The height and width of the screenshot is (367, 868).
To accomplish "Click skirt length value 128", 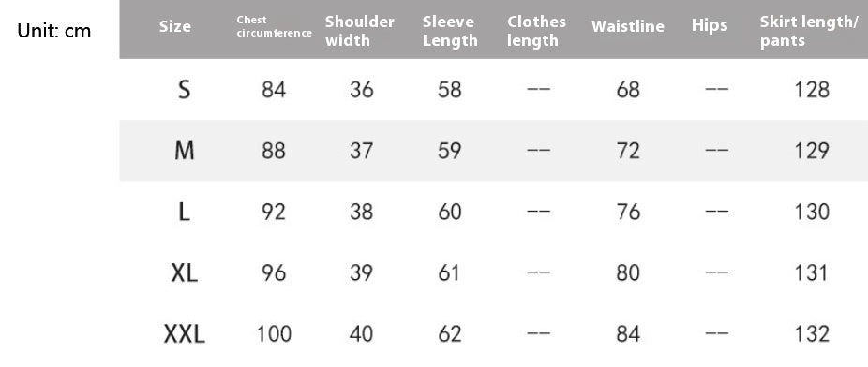I will (812, 90).
